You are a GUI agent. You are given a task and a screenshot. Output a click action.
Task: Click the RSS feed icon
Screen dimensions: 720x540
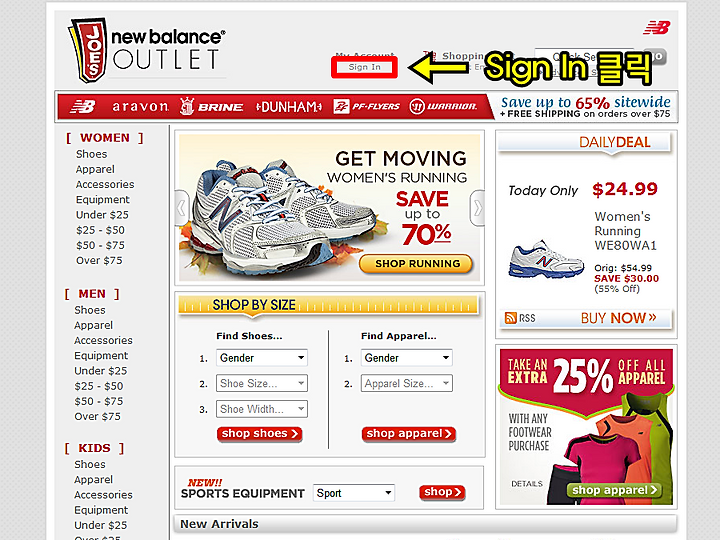510,318
